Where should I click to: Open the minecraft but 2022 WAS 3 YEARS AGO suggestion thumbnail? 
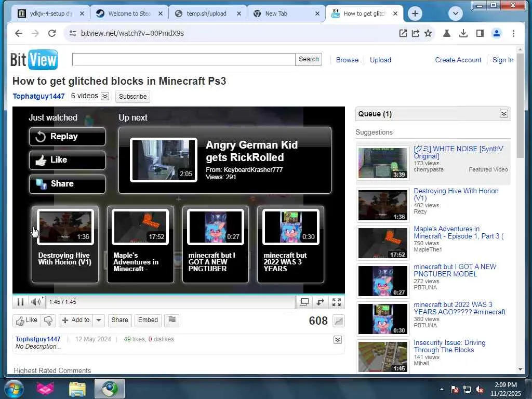click(383, 319)
